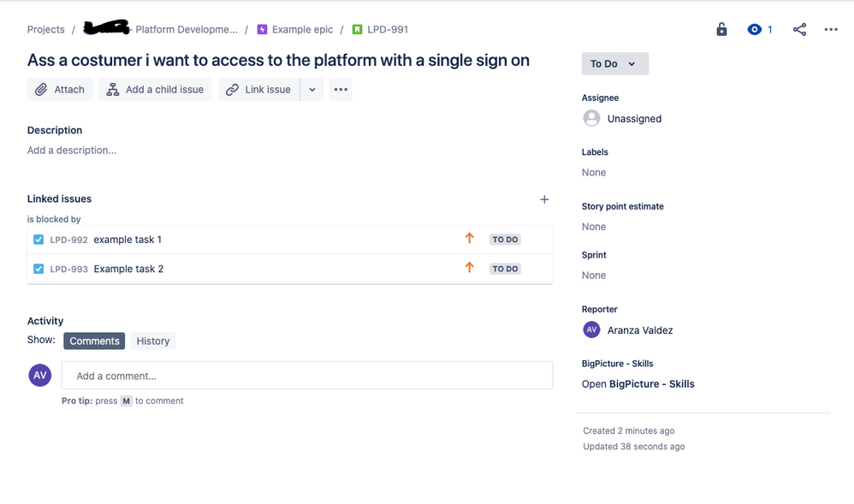
Task: Open the top-right more actions ellipsis
Action: click(831, 29)
